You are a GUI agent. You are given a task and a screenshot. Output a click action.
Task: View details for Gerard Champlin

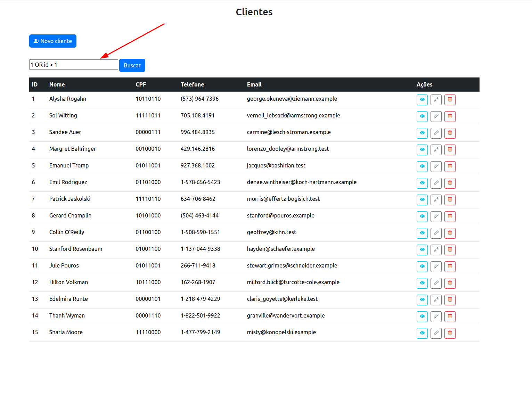[x=422, y=216]
